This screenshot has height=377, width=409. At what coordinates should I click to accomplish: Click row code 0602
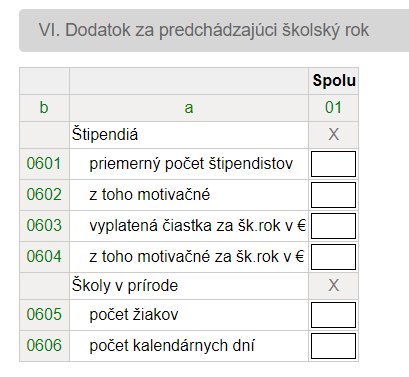[44, 195]
